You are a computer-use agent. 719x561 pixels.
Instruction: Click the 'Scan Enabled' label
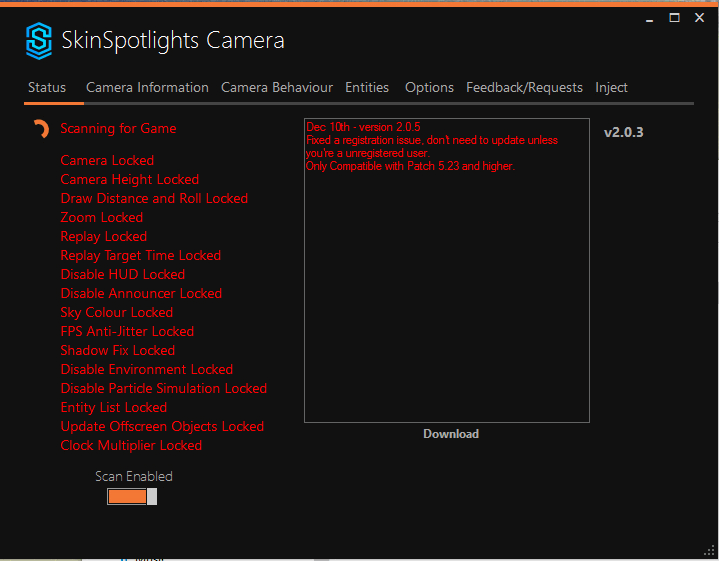point(134,477)
